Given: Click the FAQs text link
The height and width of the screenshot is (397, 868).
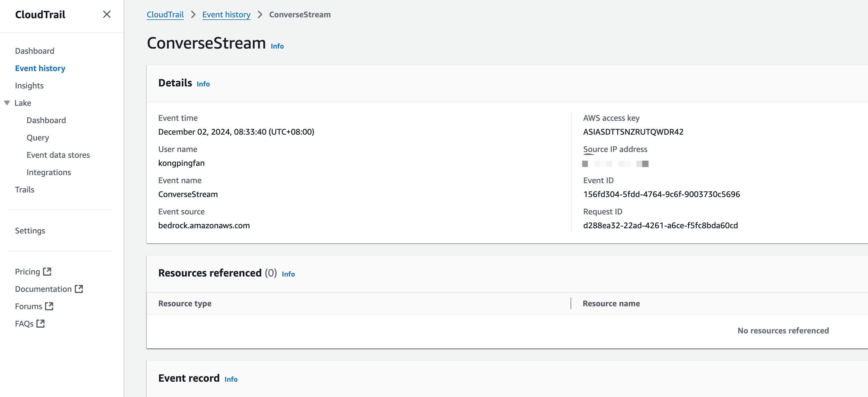Looking at the screenshot, I should 24,324.
